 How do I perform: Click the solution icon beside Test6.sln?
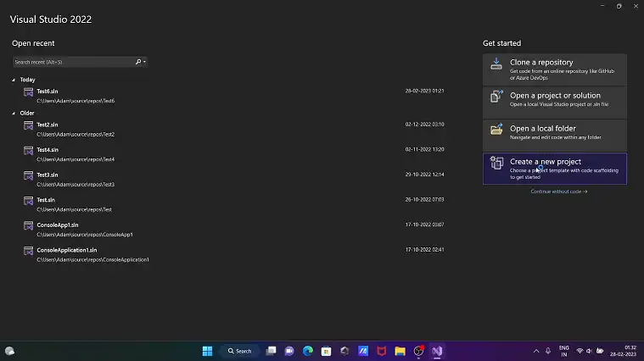coord(28,92)
